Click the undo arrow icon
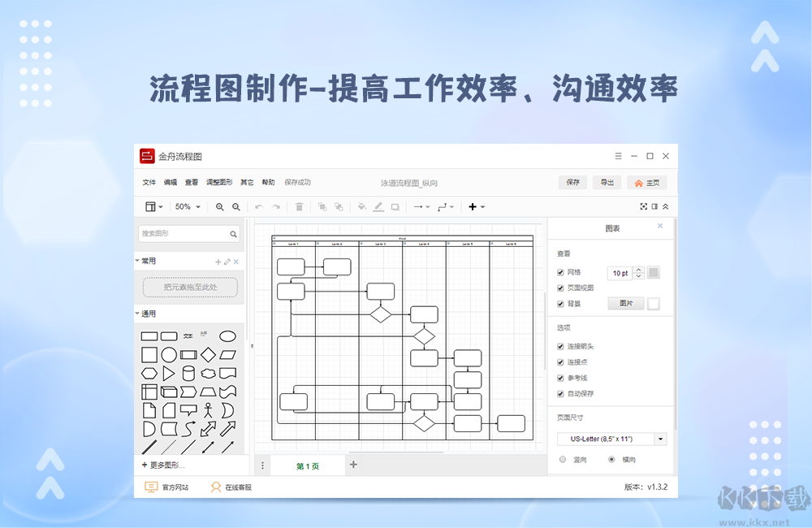The height and width of the screenshot is (528, 812). (258, 206)
